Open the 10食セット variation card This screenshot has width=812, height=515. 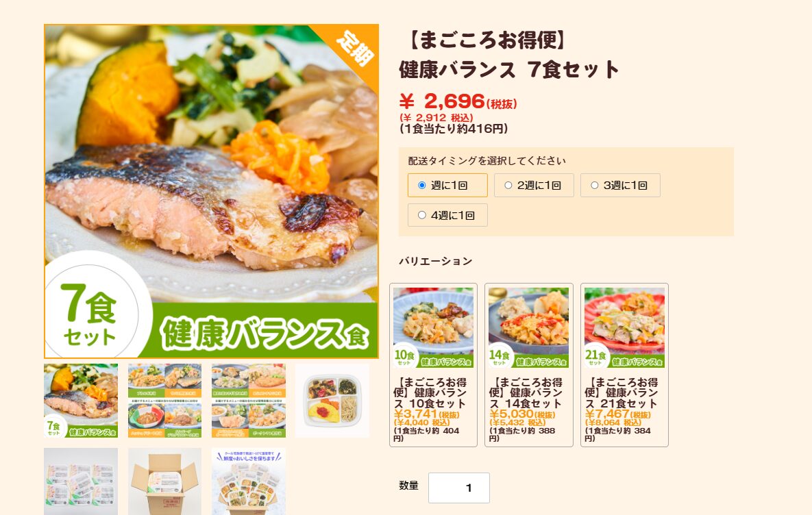434,365
